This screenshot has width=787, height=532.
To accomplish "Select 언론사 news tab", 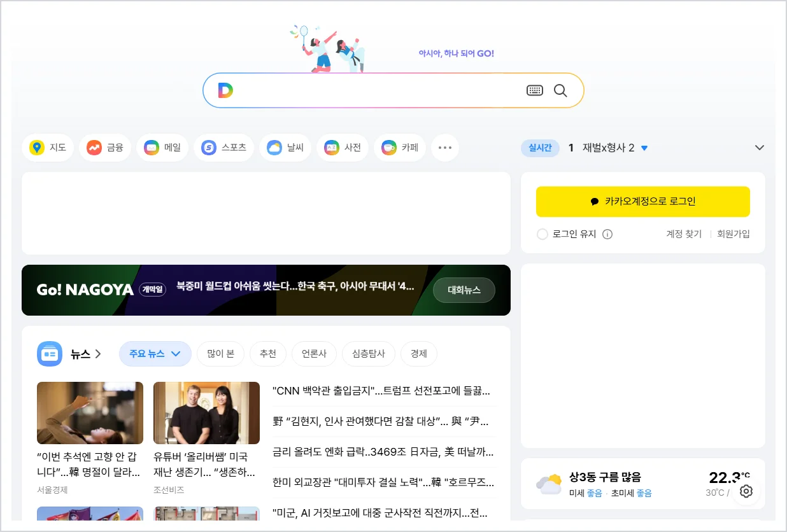I will [314, 354].
